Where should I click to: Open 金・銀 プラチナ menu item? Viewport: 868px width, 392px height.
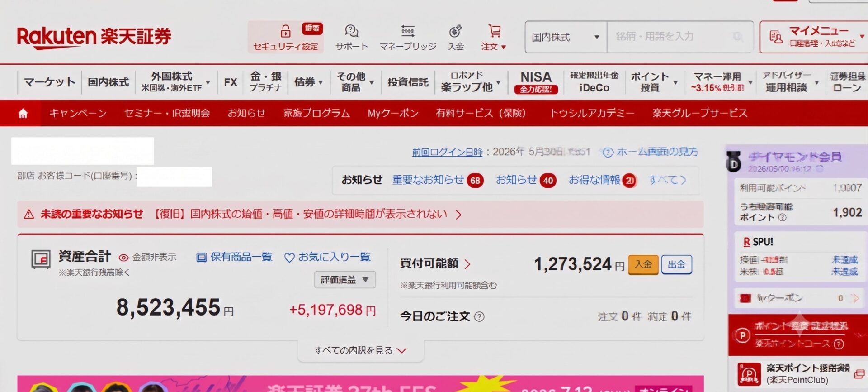point(265,82)
